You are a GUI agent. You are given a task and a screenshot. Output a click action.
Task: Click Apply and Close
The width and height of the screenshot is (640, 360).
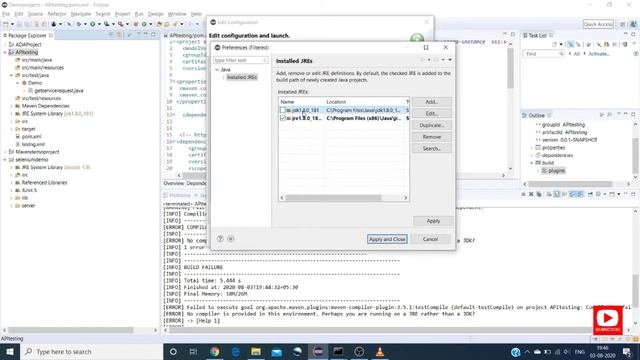coord(387,239)
